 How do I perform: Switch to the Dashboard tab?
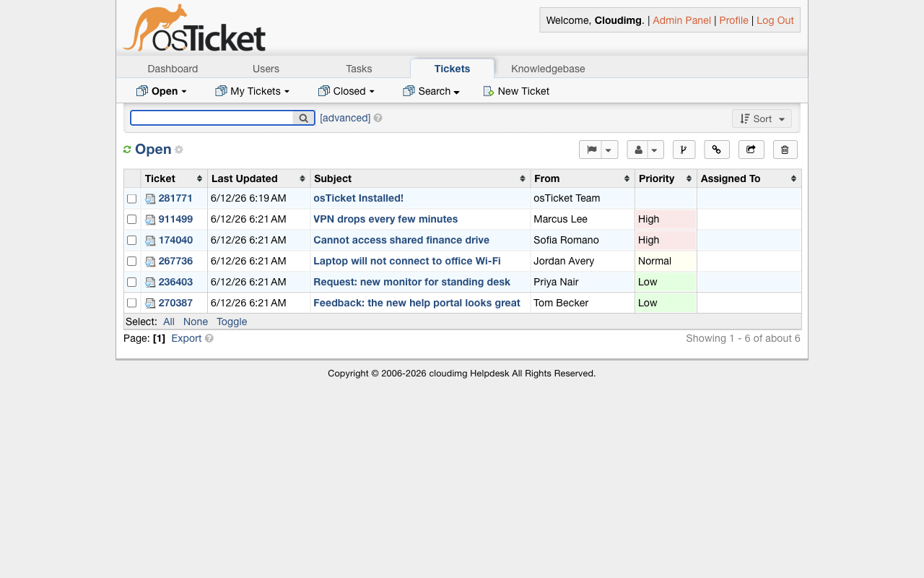(173, 69)
